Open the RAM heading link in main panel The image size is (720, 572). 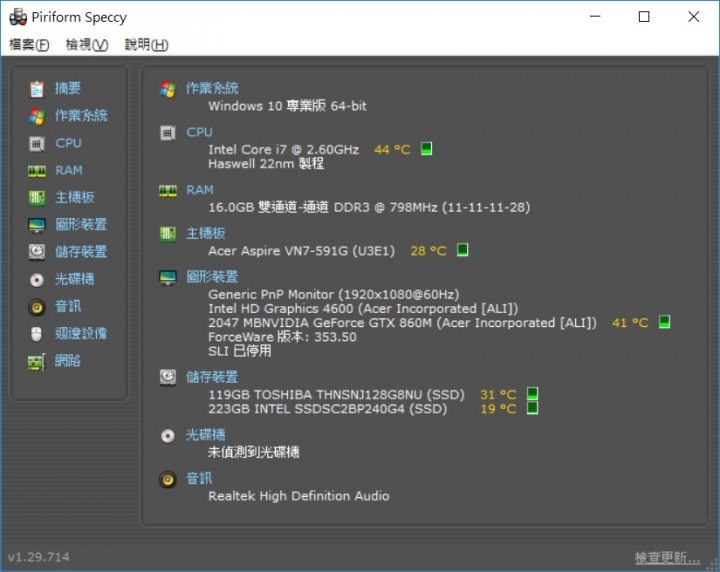200,190
